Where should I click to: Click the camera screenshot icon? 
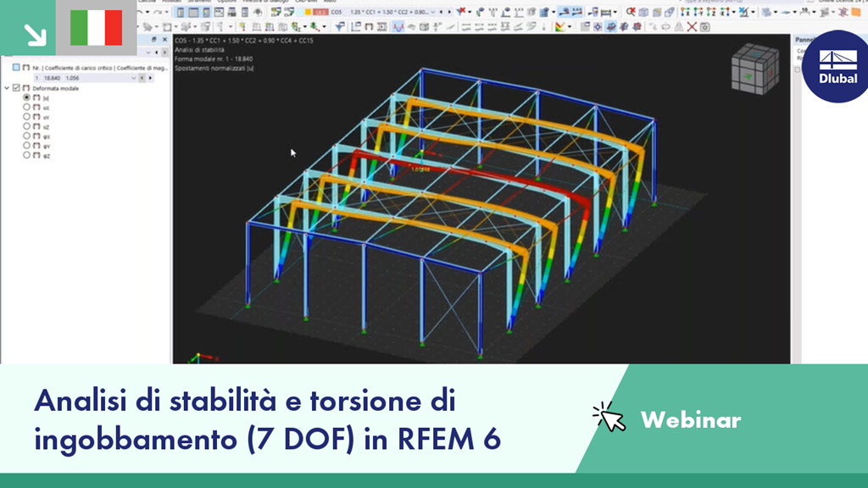point(704,26)
